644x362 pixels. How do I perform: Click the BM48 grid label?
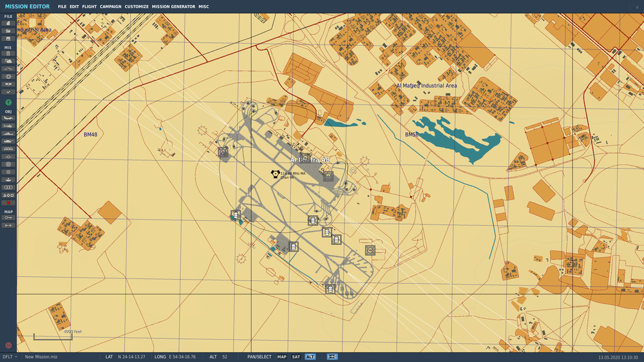[x=90, y=135]
